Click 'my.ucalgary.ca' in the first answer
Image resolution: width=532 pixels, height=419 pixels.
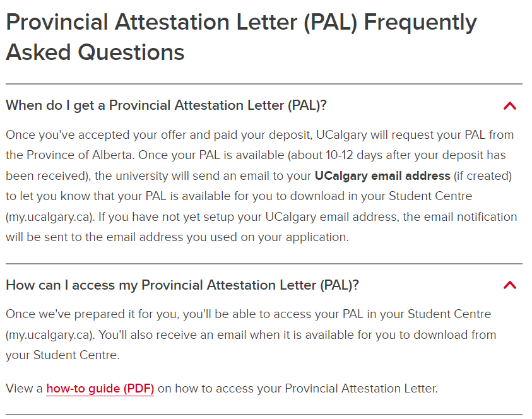tap(47, 217)
